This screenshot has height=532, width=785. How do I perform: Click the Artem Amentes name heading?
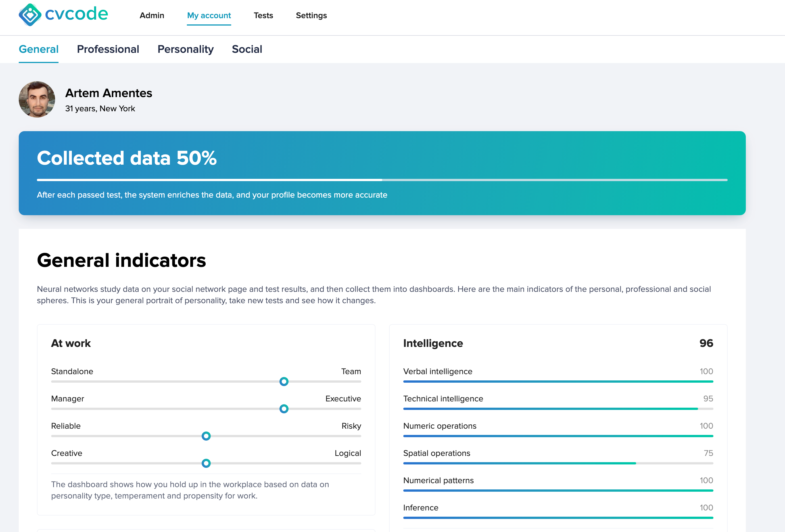pos(109,93)
